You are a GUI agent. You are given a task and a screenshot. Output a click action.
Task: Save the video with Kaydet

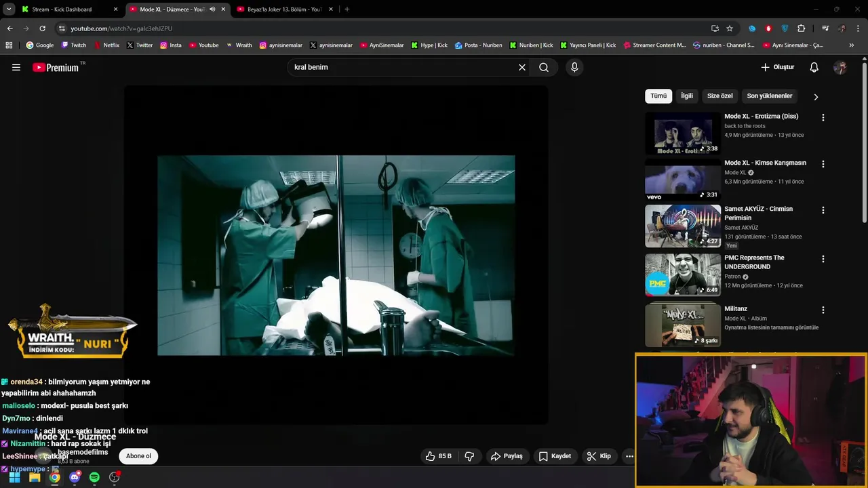(x=555, y=456)
